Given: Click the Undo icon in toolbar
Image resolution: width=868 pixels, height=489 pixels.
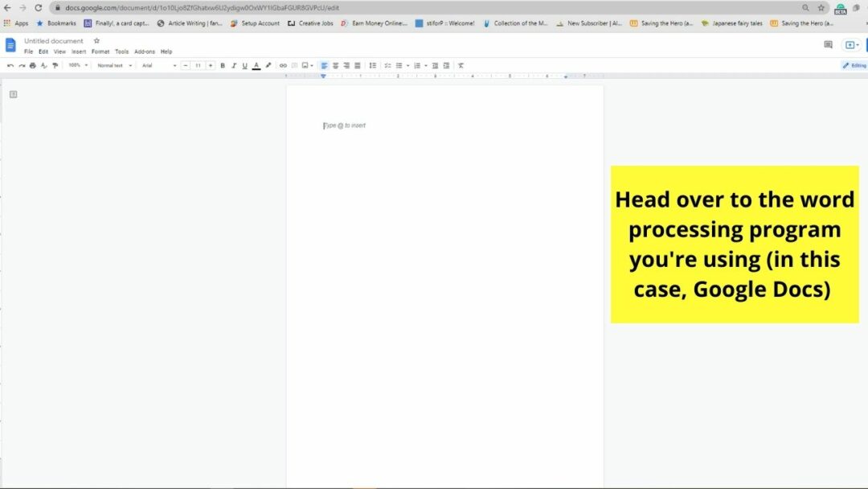Looking at the screenshot, I should pos(10,65).
